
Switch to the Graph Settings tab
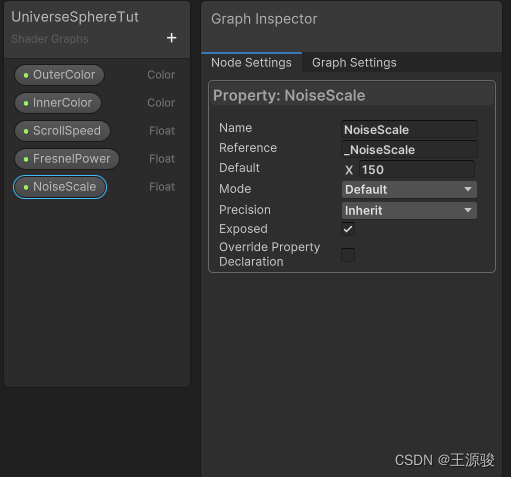pyautogui.click(x=354, y=63)
